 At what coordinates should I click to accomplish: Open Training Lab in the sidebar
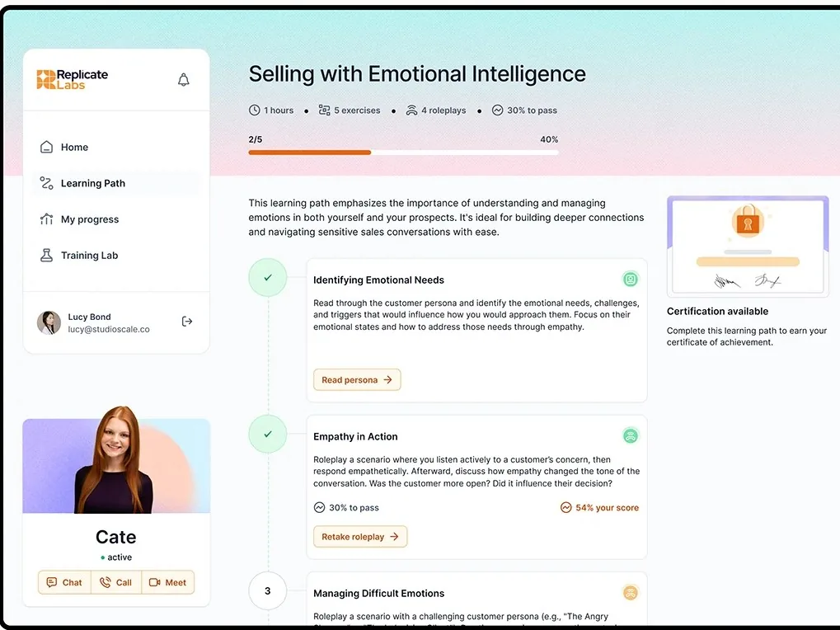(x=115, y=255)
